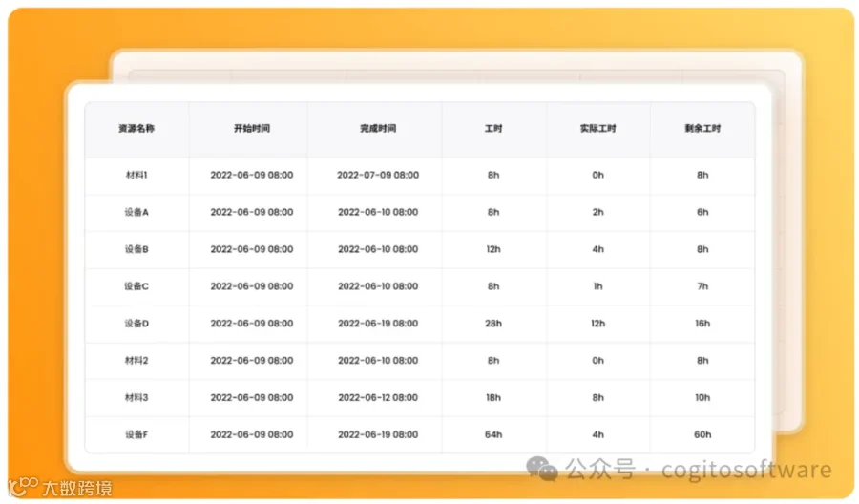Select the 材料1 row name cell
Viewport: 859px width, 504px height.
tap(136, 176)
